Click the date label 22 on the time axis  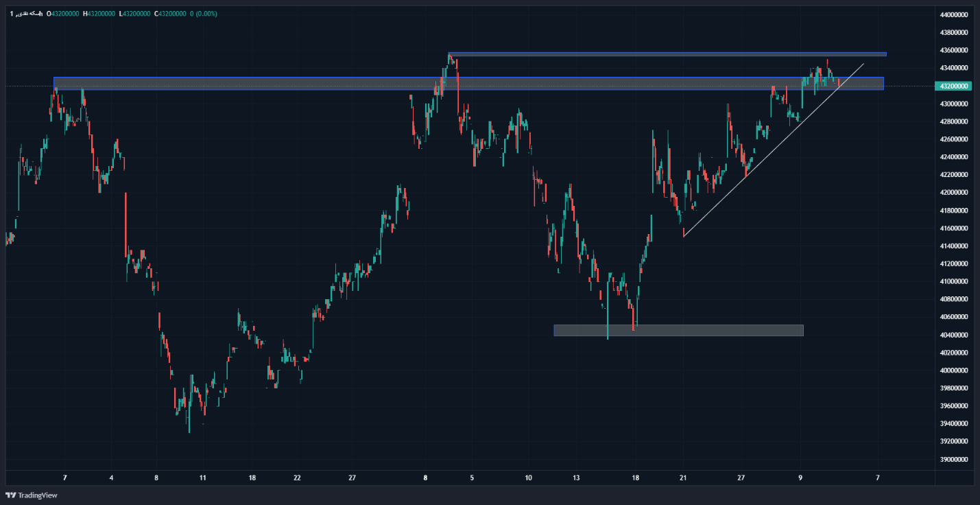coord(297,478)
